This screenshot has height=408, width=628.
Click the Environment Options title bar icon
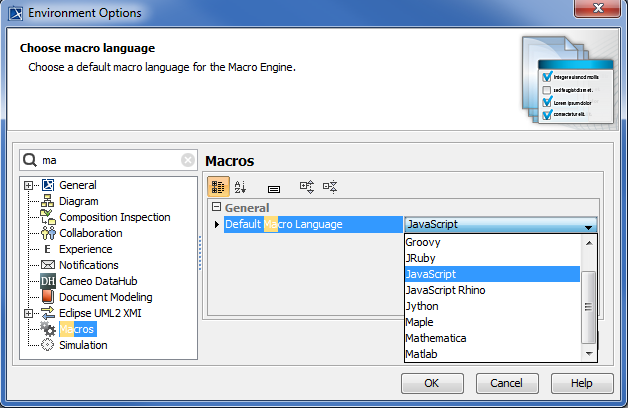(16, 13)
